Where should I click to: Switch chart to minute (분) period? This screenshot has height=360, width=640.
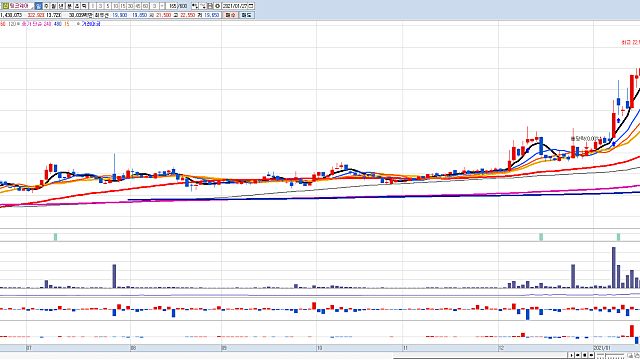(69, 6)
